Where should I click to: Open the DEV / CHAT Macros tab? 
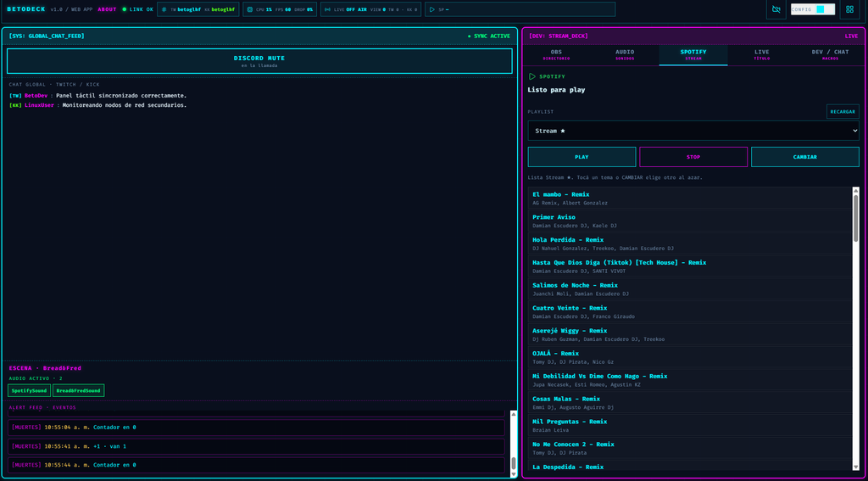coord(831,55)
